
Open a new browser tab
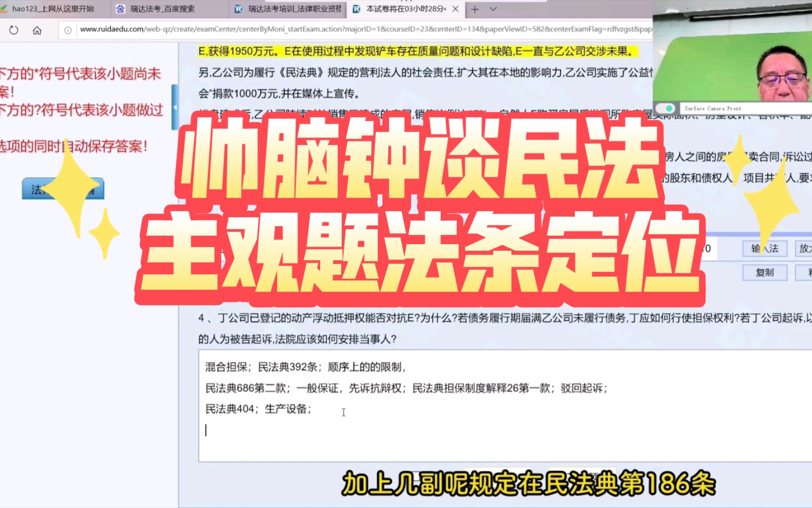pyautogui.click(x=475, y=9)
